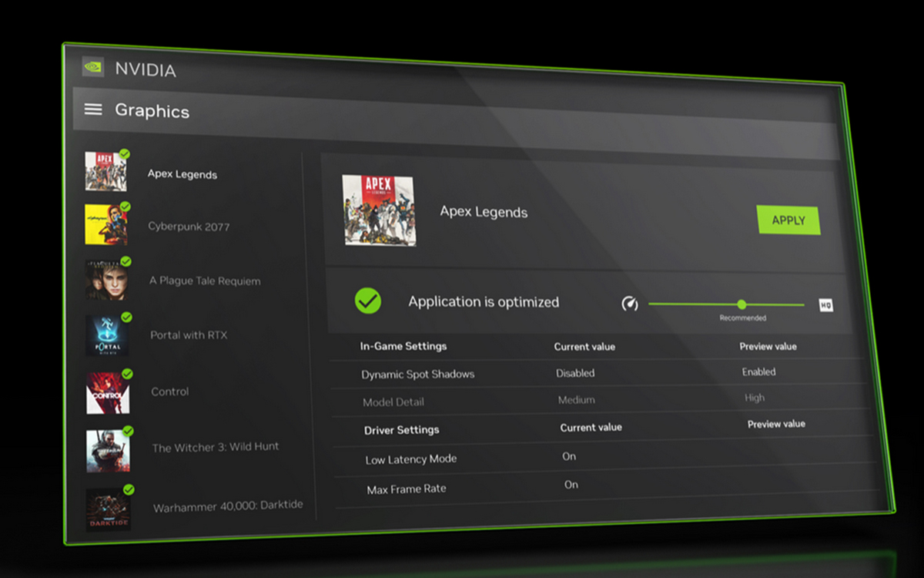Select Warhammer 40,000: Darktide game icon

(x=109, y=509)
